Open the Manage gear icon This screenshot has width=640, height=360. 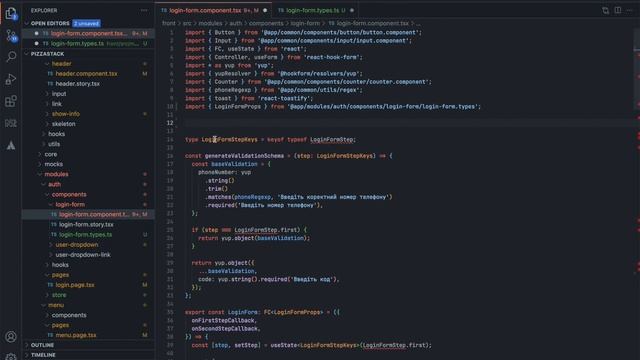tap(11, 357)
